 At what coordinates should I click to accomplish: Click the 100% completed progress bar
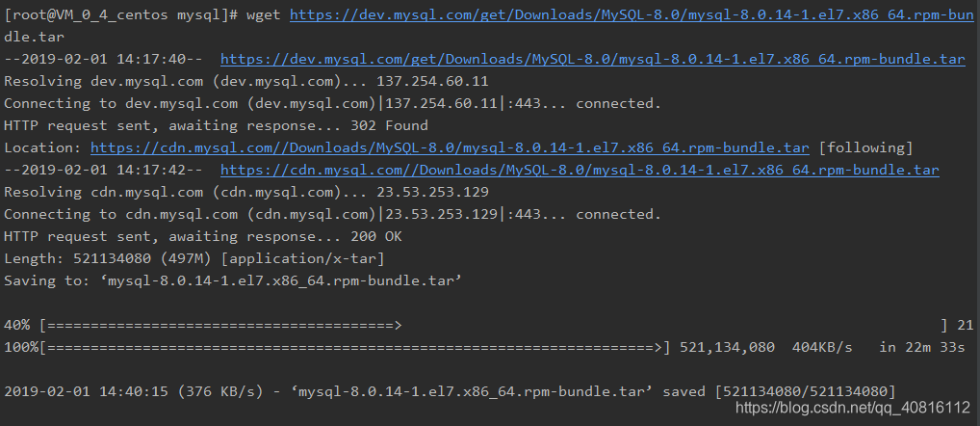(x=355, y=347)
